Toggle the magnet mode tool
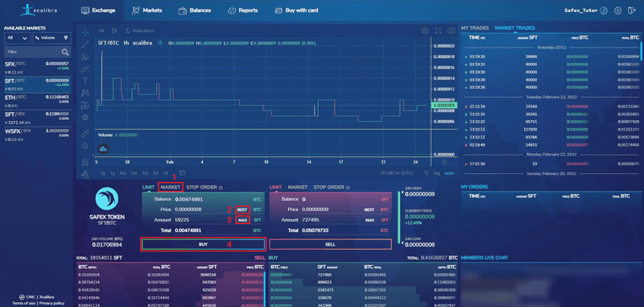The height and width of the screenshot is (307, 644). click(85, 162)
